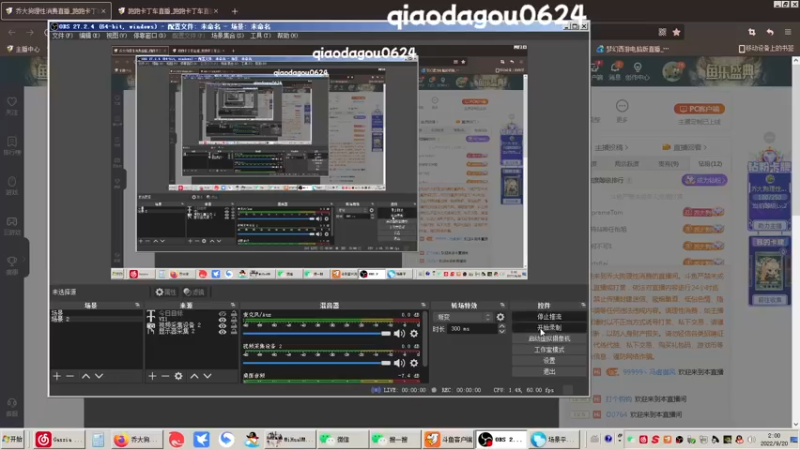Open the 停靠窗口 menu in OBS
This screenshot has height=450, width=800.
[x=149, y=36]
